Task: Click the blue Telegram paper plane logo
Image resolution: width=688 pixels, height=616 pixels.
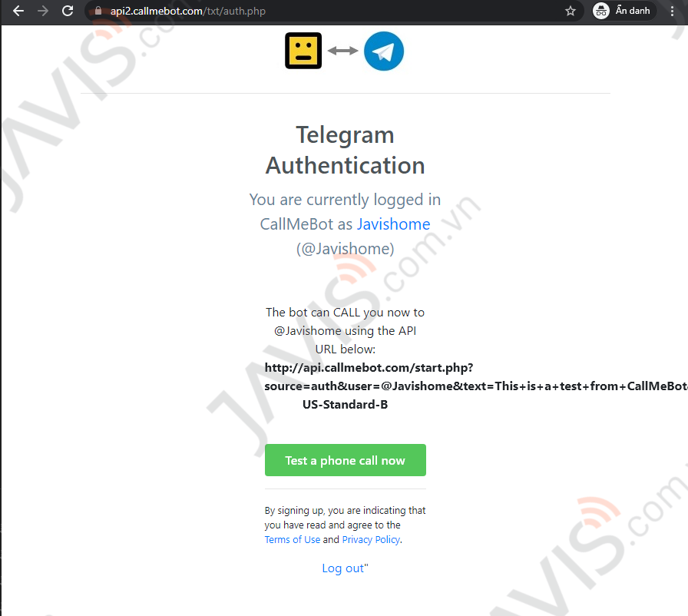Action: coord(384,51)
